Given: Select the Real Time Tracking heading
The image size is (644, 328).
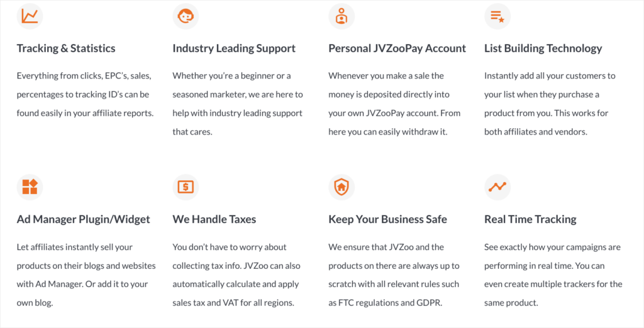Looking at the screenshot, I should pyautogui.click(x=530, y=219).
